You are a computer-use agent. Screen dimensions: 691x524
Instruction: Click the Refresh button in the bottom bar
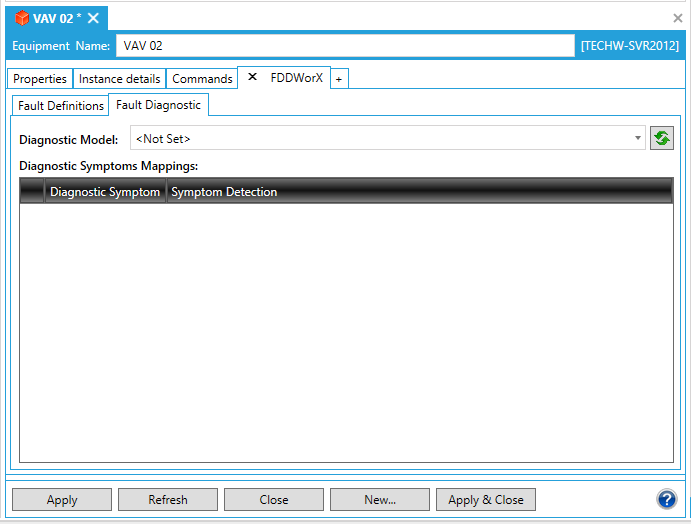click(167, 500)
